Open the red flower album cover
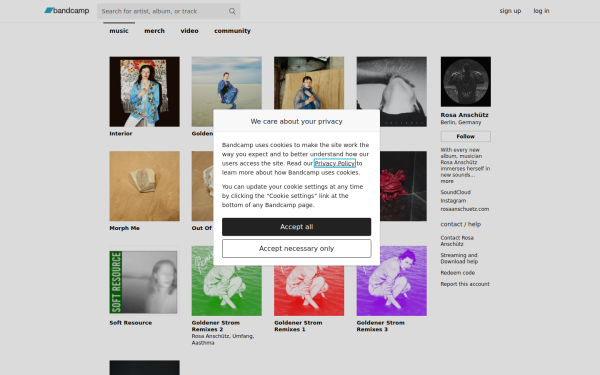600x375 pixels. coord(403,186)
